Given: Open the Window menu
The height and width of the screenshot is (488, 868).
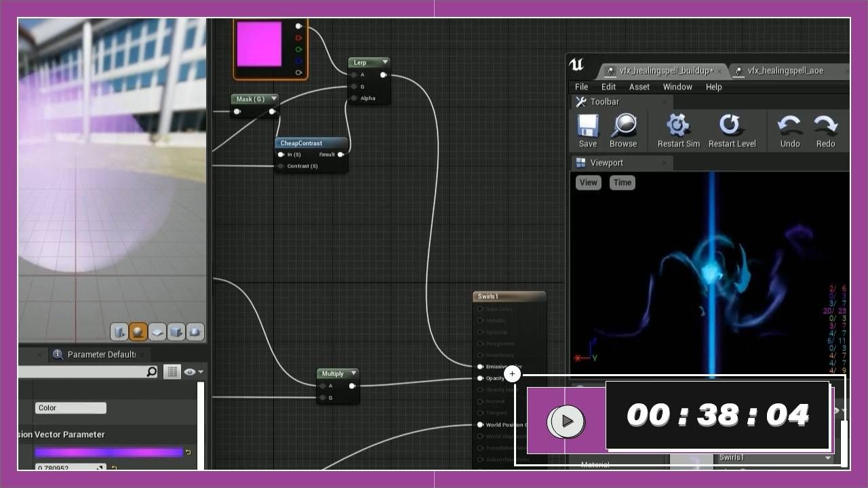Looking at the screenshot, I should pyautogui.click(x=677, y=87).
